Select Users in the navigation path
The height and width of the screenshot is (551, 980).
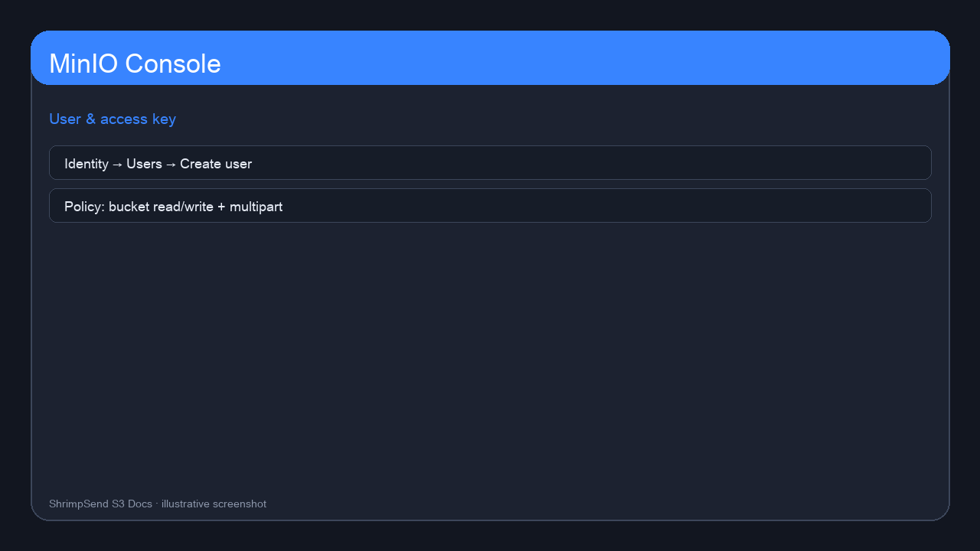(x=144, y=164)
